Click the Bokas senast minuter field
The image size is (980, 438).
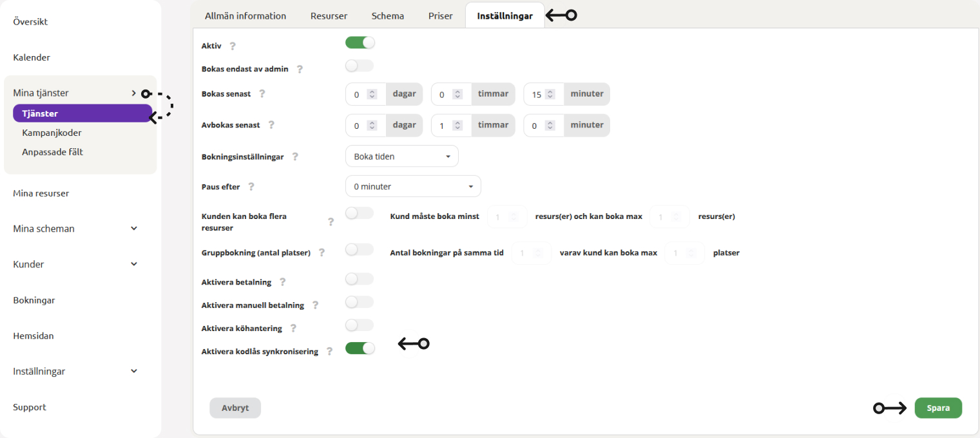[x=544, y=94]
